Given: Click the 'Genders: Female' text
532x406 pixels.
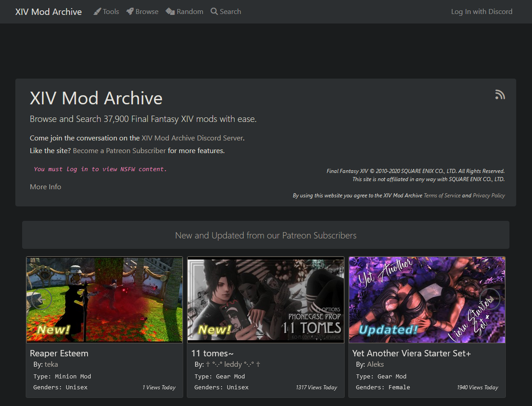Looking at the screenshot, I should [x=383, y=387].
